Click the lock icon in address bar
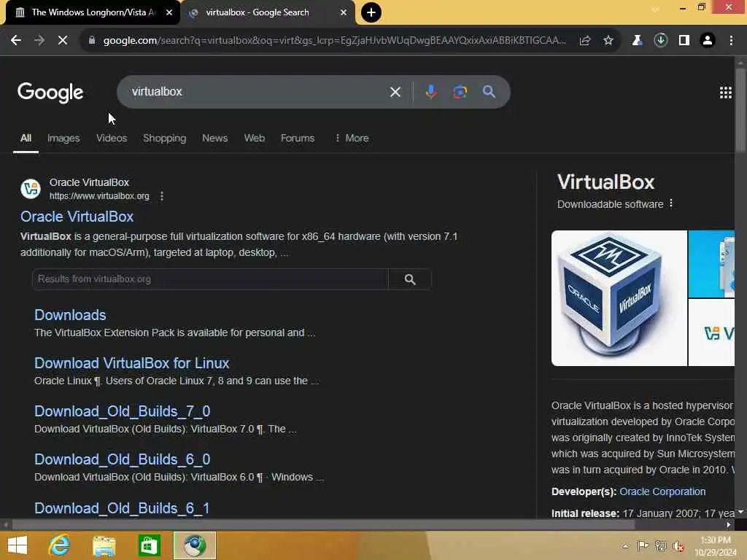Viewport: 747px width, 560px height. pos(91,41)
